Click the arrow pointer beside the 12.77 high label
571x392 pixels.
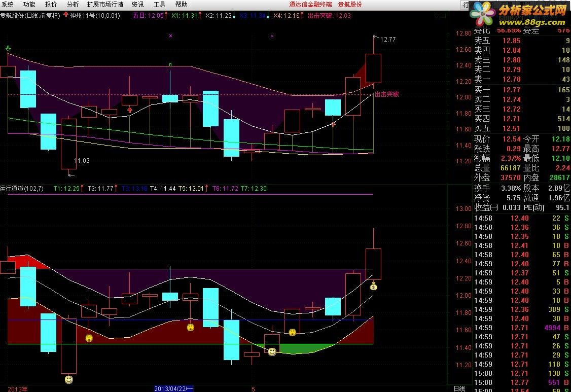coord(376,37)
